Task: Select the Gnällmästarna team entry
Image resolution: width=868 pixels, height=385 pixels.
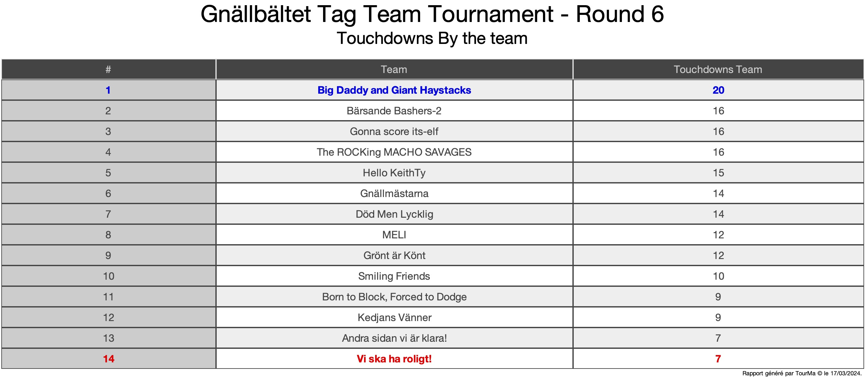Action: point(394,193)
